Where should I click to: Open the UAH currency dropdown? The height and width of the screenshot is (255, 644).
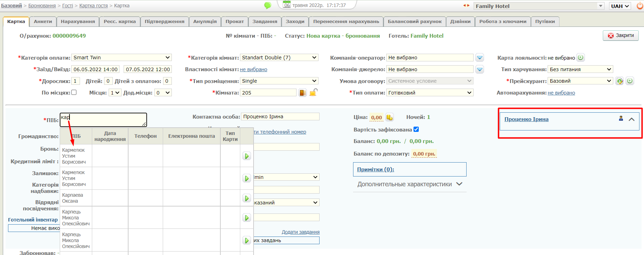click(620, 6)
